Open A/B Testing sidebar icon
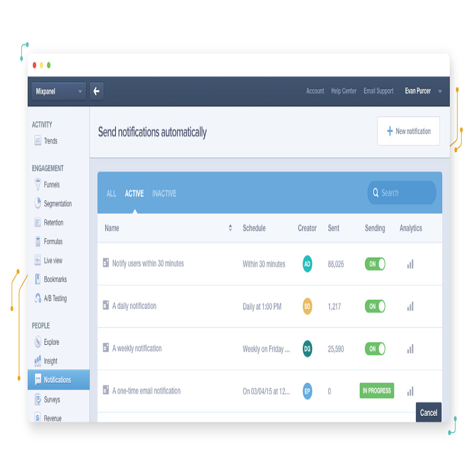476x476 pixels. coord(38,298)
